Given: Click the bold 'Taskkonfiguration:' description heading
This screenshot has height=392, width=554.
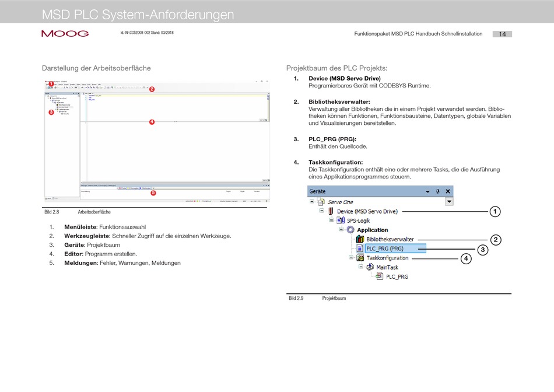Looking at the screenshot, I should pos(336,162).
